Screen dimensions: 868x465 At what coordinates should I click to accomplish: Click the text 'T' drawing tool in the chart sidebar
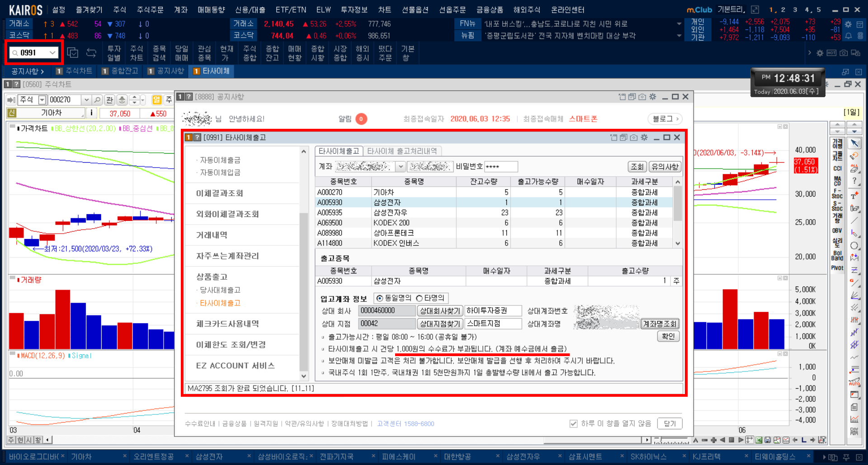(854, 196)
